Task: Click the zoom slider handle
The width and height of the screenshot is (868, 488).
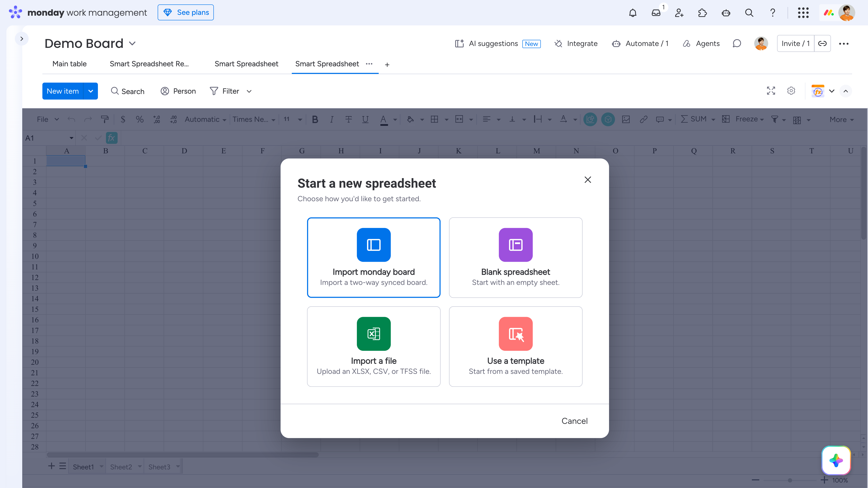Action: (x=790, y=480)
